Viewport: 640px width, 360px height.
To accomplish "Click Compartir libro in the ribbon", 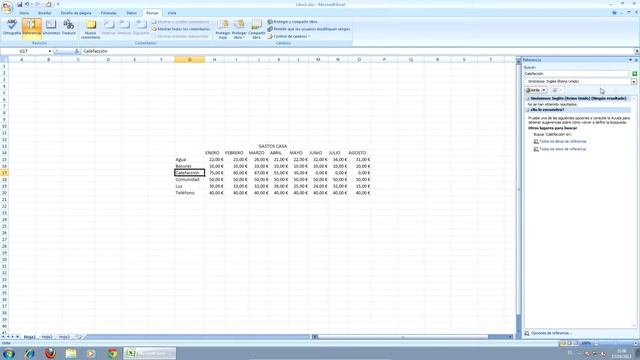I will tap(256, 29).
